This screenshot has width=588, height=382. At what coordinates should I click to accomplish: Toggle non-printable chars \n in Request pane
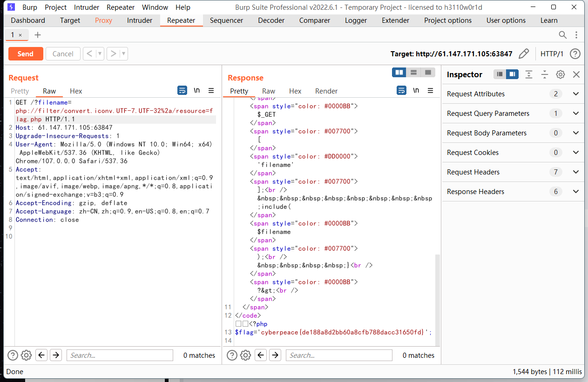(x=197, y=90)
